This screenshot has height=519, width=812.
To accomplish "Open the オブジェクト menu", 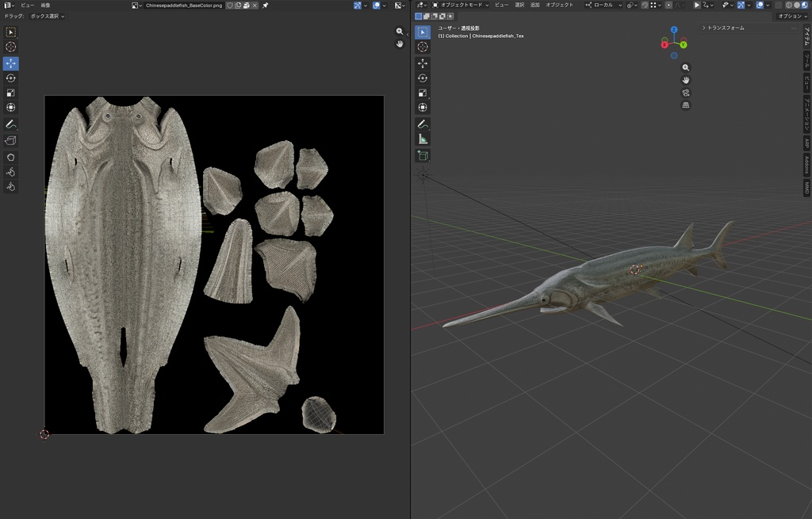I will [559, 6].
